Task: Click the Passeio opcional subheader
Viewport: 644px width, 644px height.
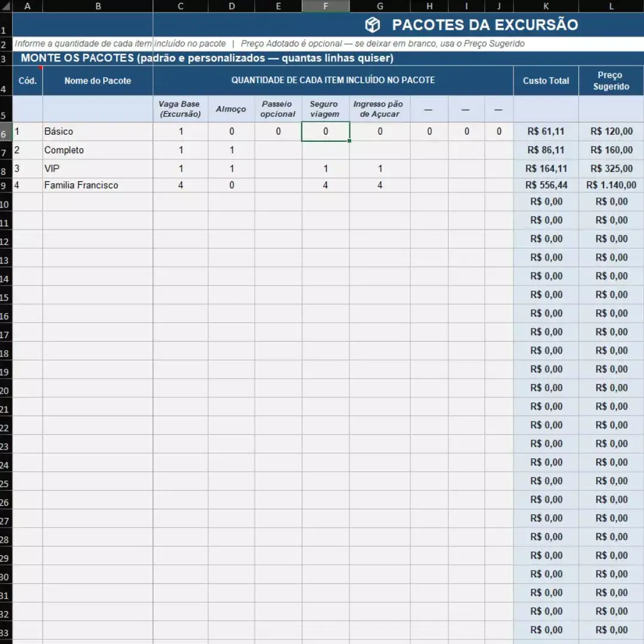Action: click(278, 109)
